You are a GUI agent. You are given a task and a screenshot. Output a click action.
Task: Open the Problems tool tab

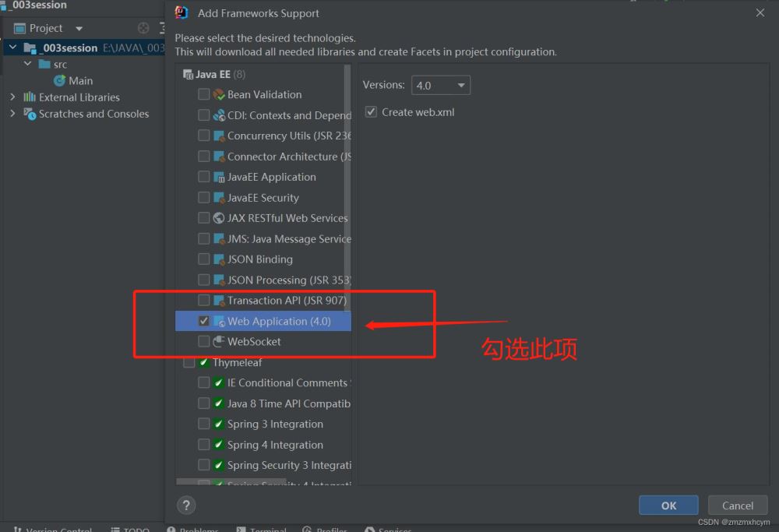192,530
